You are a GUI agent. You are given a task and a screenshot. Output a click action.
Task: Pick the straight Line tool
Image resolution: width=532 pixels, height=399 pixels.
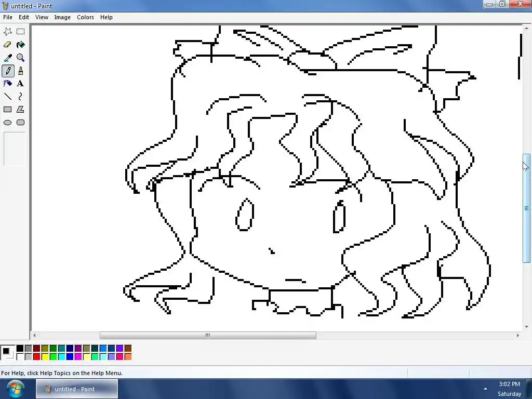tap(7, 97)
